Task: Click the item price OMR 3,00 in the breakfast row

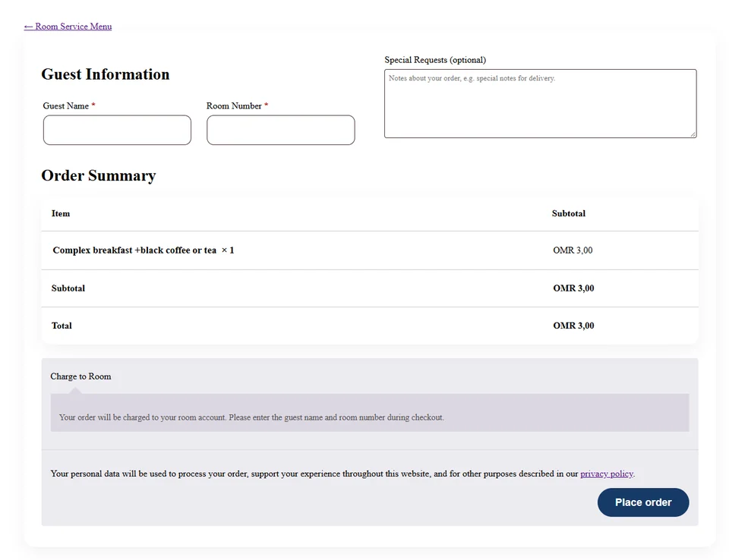Action: [x=573, y=250]
